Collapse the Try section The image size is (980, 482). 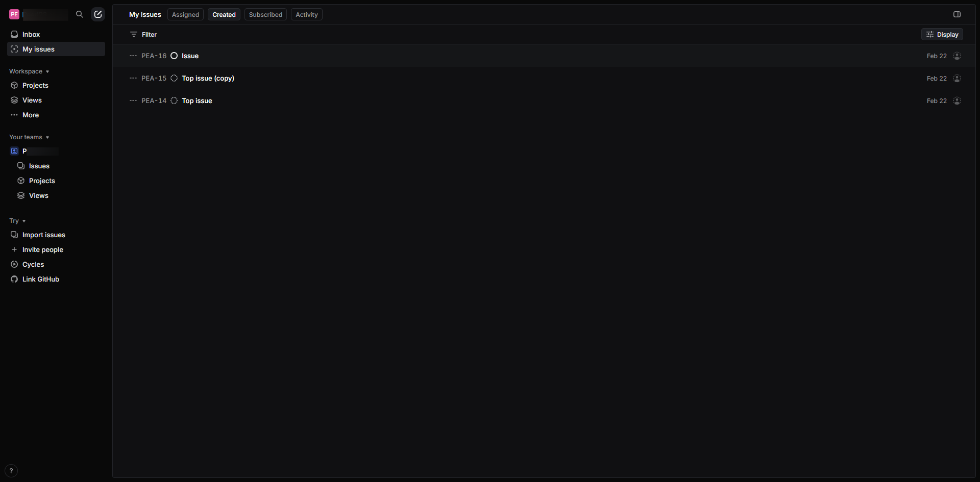coord(17,221)
